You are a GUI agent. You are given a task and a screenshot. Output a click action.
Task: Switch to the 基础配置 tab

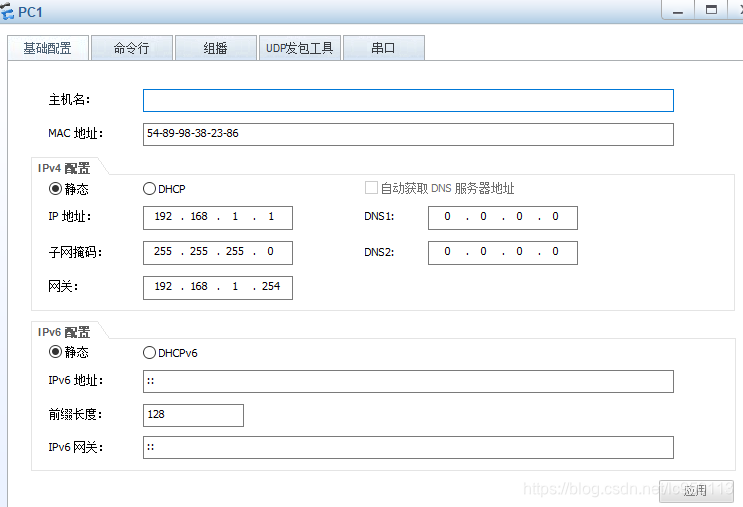click(x=48, y=48)
